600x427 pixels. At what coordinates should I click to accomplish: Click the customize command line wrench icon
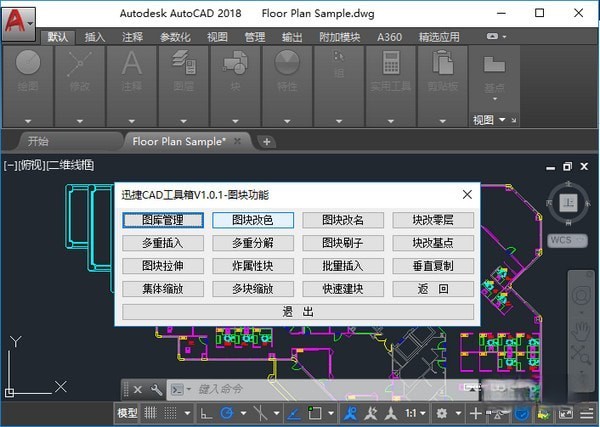(x=156, y=389)
